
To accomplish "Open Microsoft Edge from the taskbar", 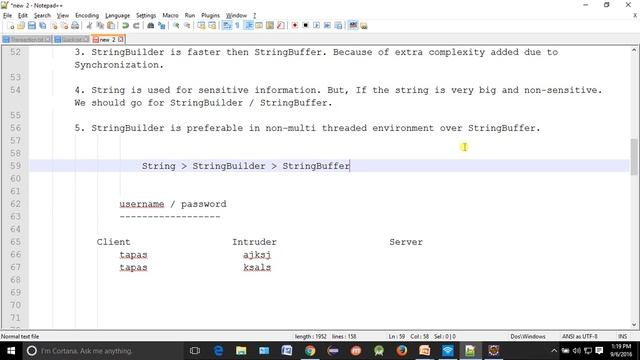I will click(x=218, y=351).
